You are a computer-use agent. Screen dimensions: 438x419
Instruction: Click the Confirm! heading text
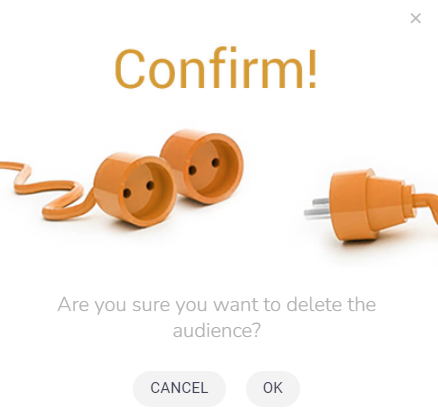pos(215,68)
